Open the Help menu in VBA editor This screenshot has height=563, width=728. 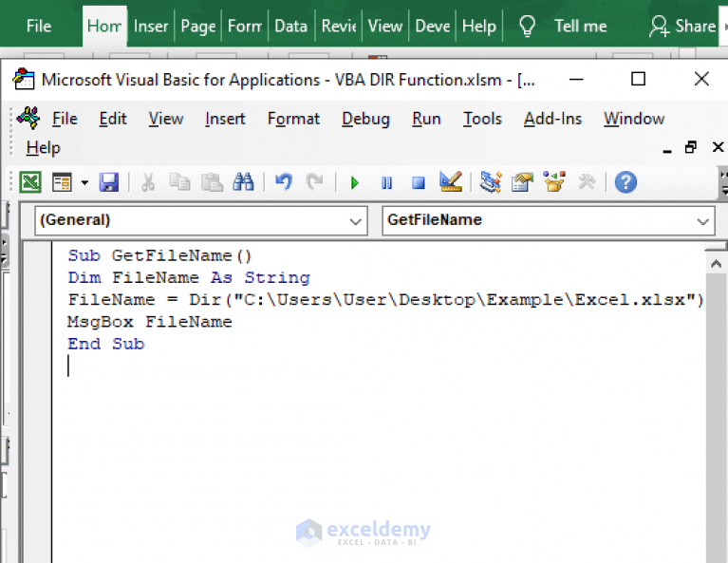pos(43,148)
